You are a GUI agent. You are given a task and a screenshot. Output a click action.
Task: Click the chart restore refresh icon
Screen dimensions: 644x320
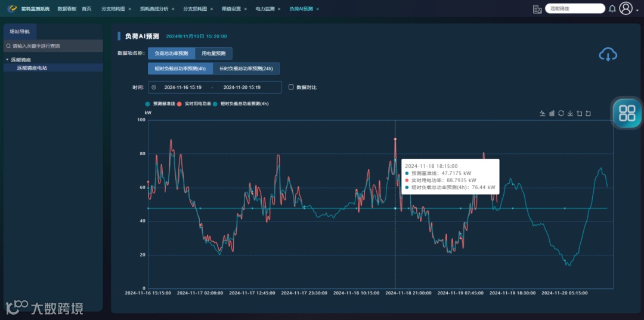click(561, 113)
